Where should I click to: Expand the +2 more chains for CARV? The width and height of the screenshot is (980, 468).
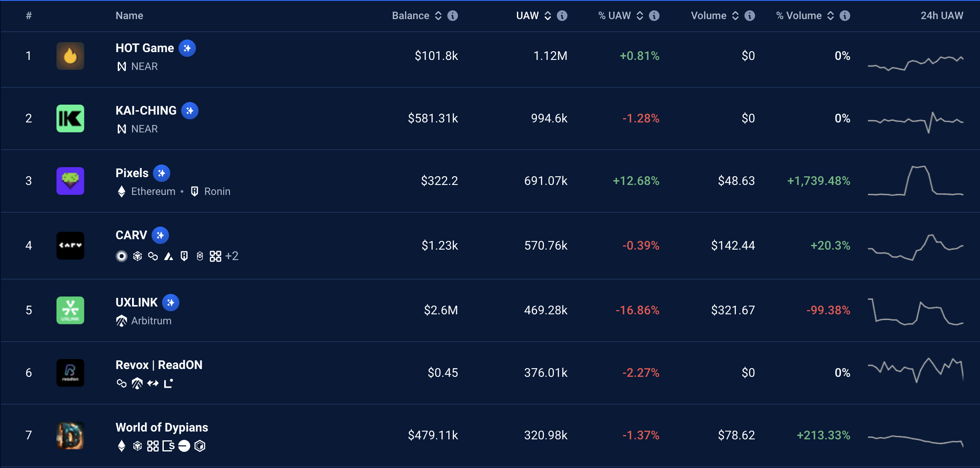(x=232, y=256)
